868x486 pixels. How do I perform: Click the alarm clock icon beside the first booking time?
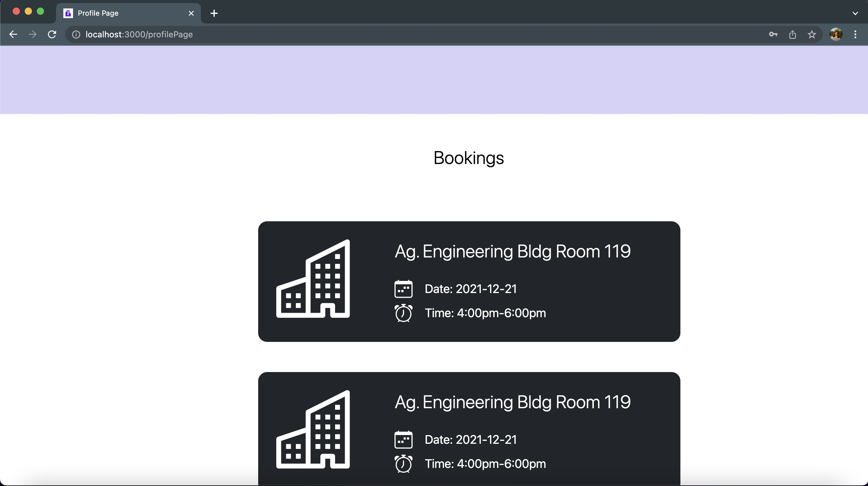[403, 313]
